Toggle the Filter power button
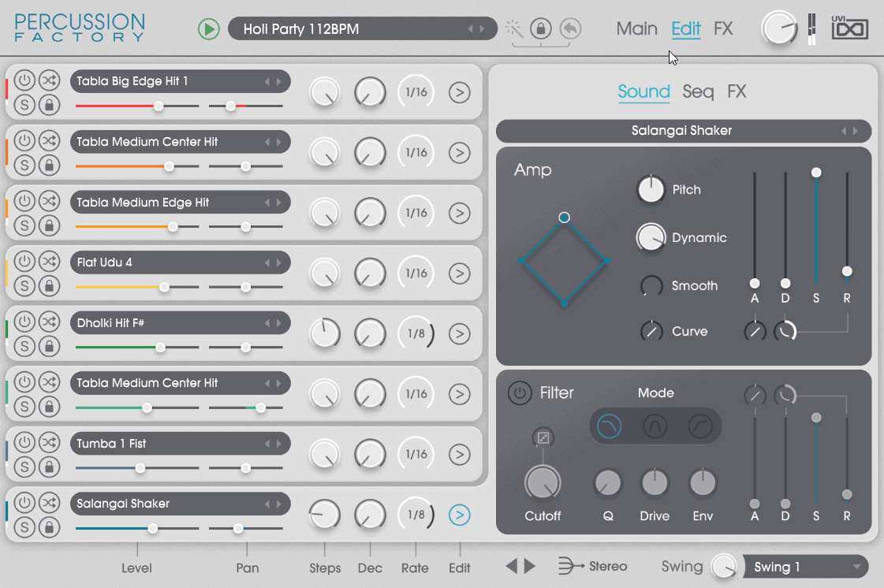The width and height of the screenshot is (884, 588). coord(519,393)
